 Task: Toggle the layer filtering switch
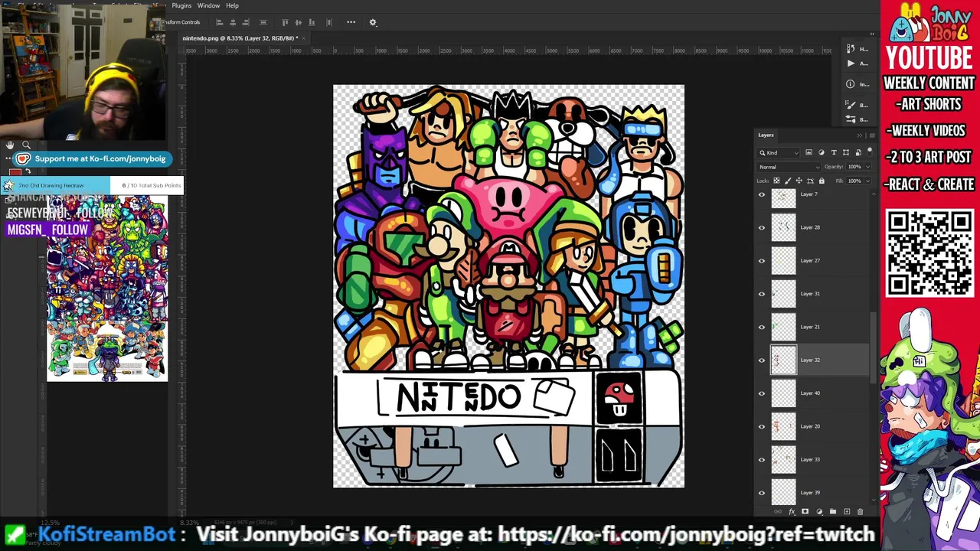click(870, 152)
